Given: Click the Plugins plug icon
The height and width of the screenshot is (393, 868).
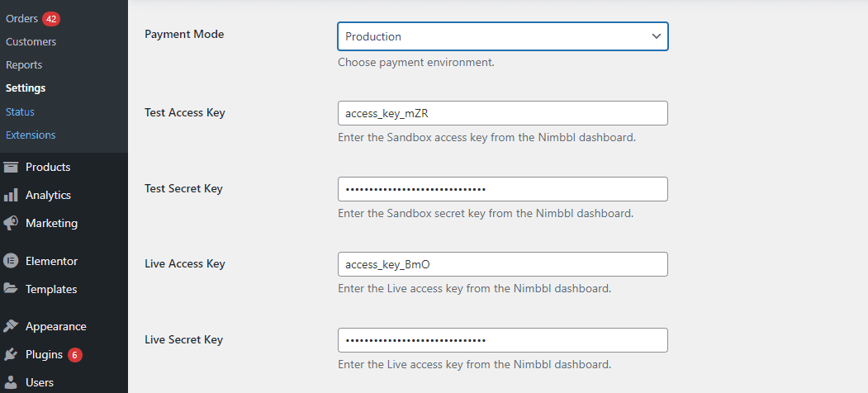Looking at the screenshot, I should 11,355.
